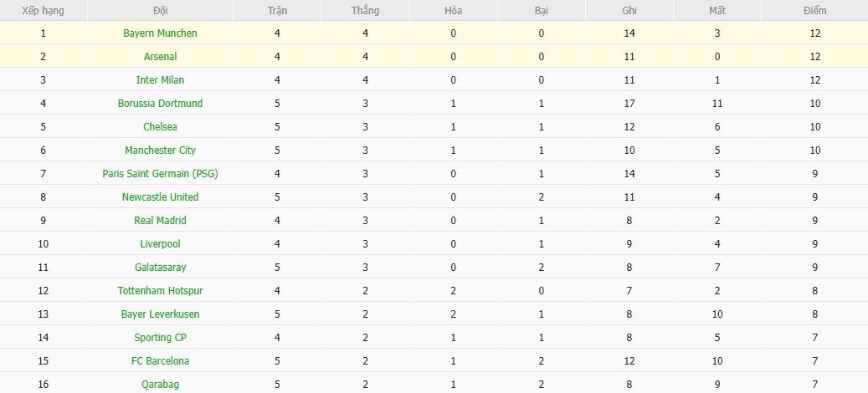Click the Arsenal team name
The width and height of the screenshot is (868, 393).
tap(160, 57)
